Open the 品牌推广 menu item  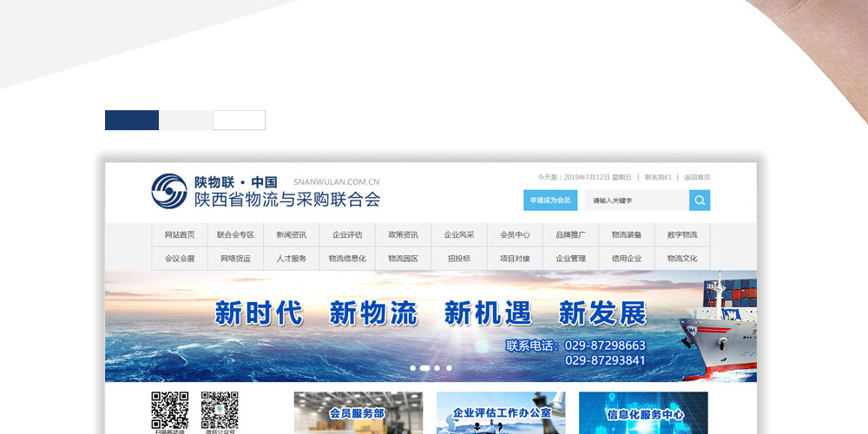pyautogui.click(x=571, y=234)
